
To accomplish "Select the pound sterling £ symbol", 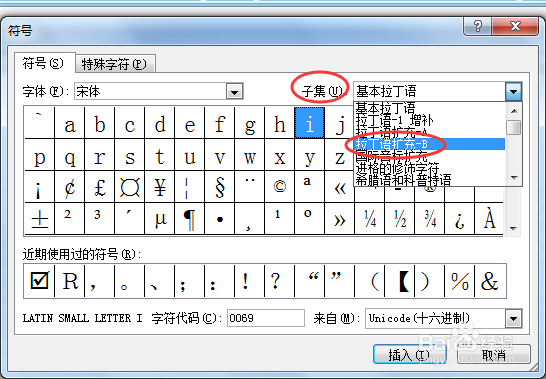I will pos(100,187).
